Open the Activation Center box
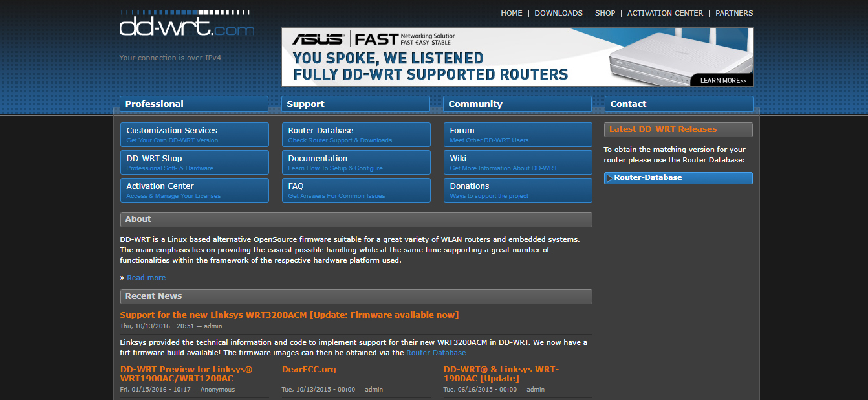This screenshot has height=400, width=868. (195, 190)
